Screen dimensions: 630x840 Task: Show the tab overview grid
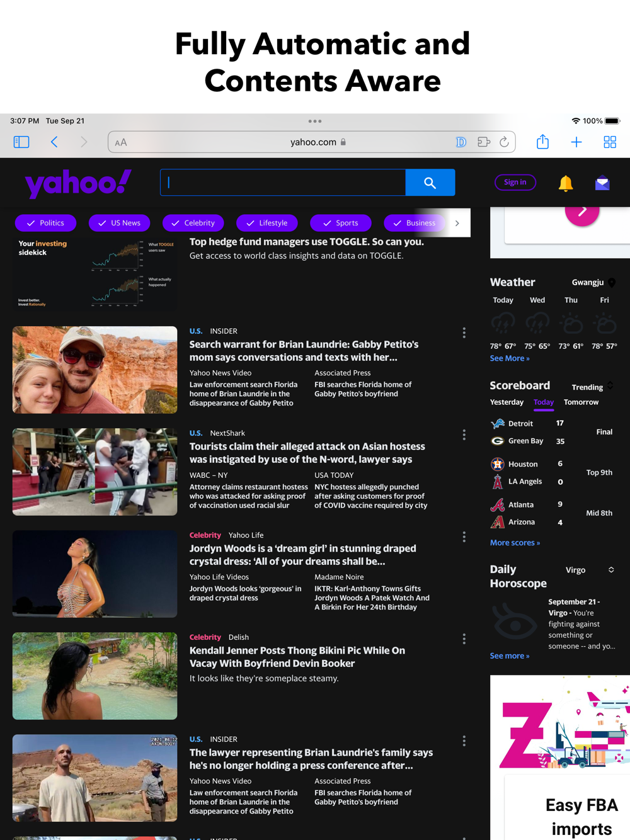[610, 142]
